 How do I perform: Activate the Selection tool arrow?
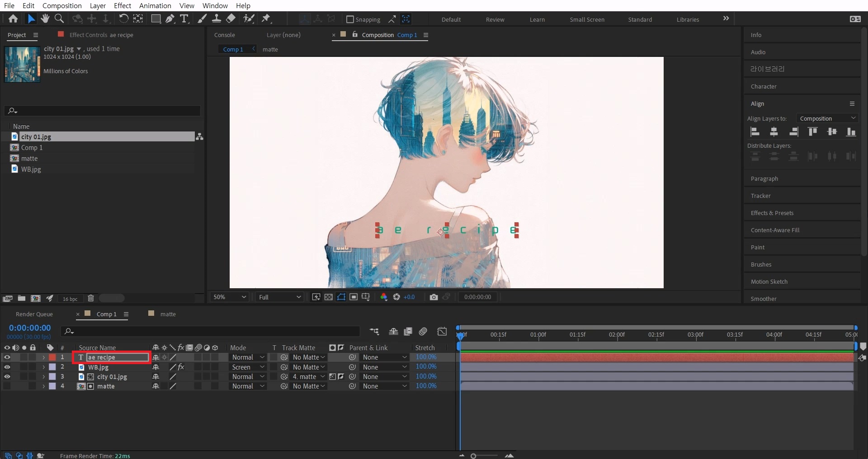pyautogui.click(x=31, y=19)
